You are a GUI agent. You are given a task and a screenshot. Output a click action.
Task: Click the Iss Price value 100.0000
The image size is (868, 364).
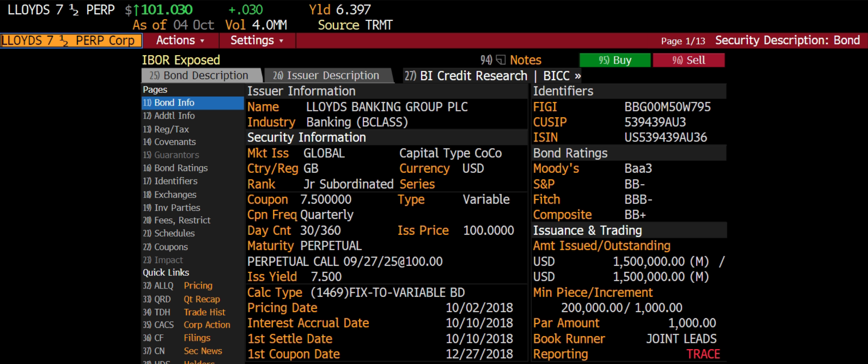pos(488,231)
